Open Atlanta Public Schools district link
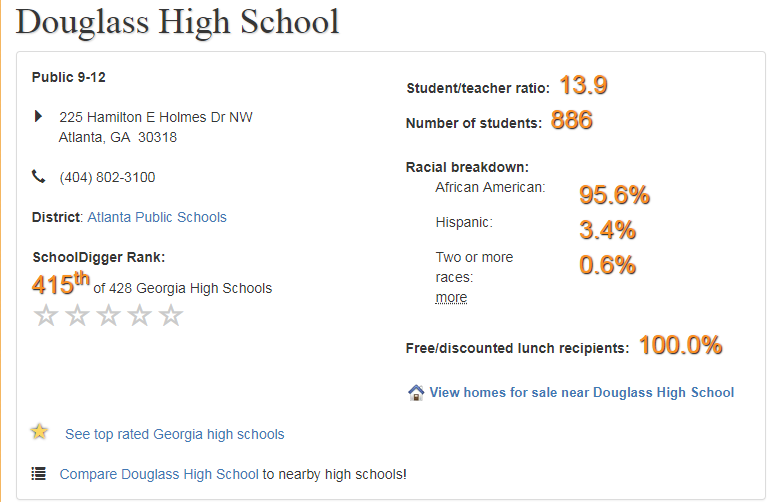This screenshot has width=767, height=502. tap(157, 217)
